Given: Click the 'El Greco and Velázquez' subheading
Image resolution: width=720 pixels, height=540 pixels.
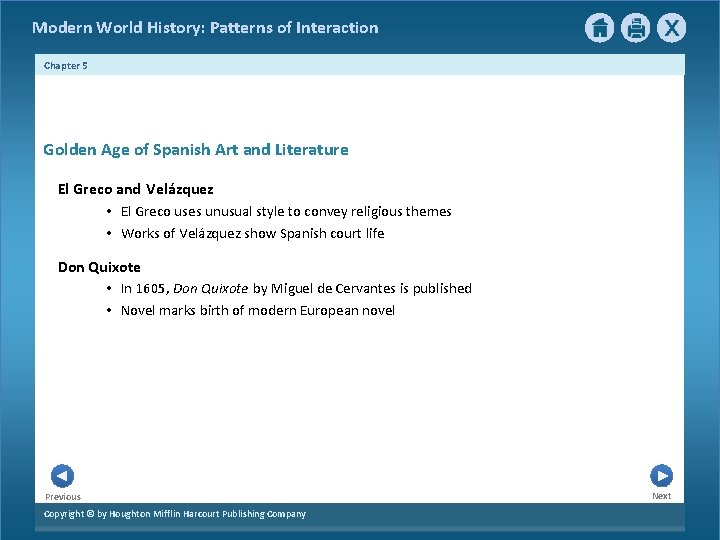Looking at the screenshot, I should pyautogui.click(x=135, y=189).
